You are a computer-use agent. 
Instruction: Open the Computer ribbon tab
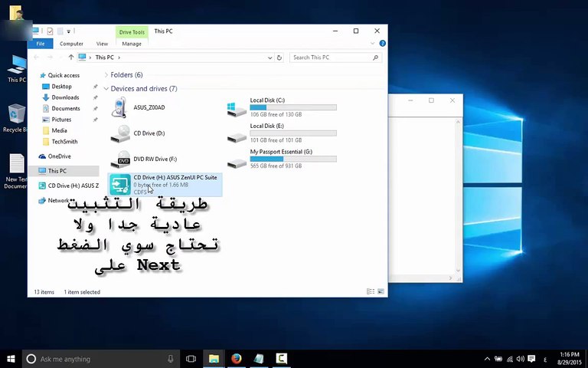[71, 44]
